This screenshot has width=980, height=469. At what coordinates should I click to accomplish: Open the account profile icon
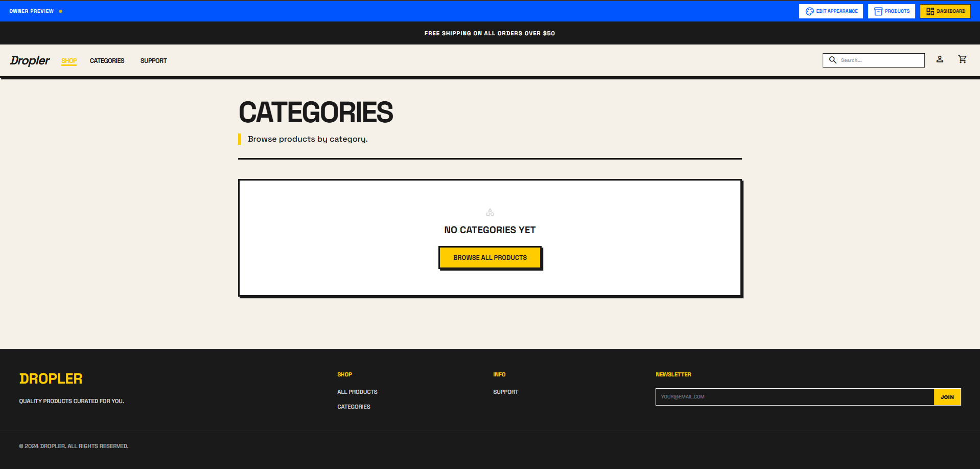point(940,59)
